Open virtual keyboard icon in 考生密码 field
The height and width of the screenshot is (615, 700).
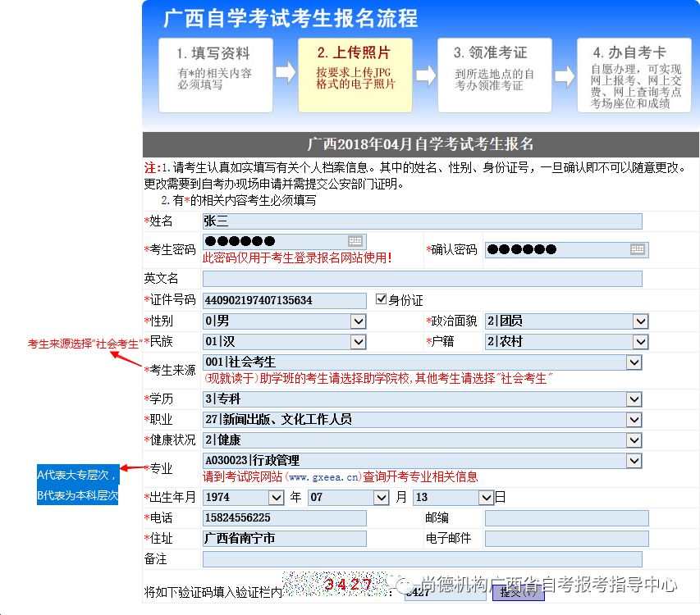click(x=355, y=241)
